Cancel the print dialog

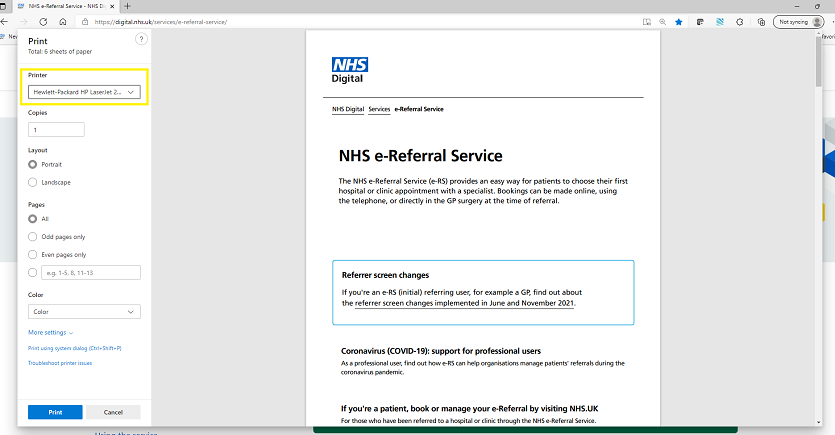click(113, 412)
